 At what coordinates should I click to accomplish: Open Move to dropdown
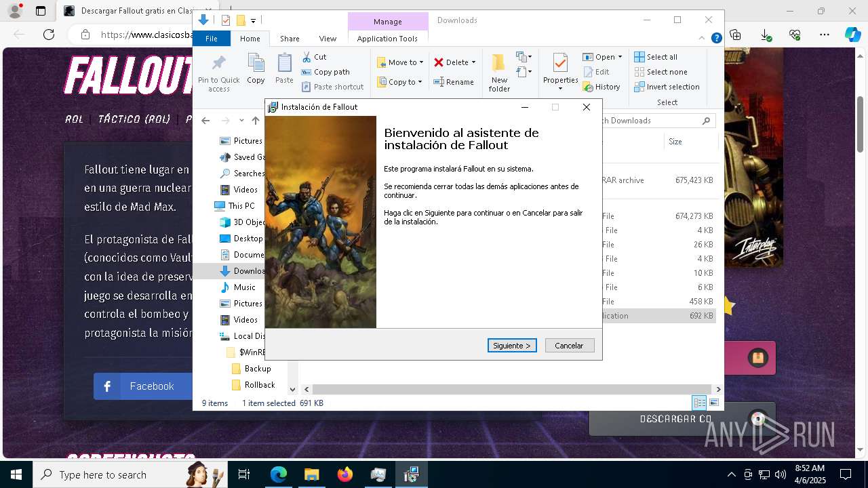tap(400, 62)
